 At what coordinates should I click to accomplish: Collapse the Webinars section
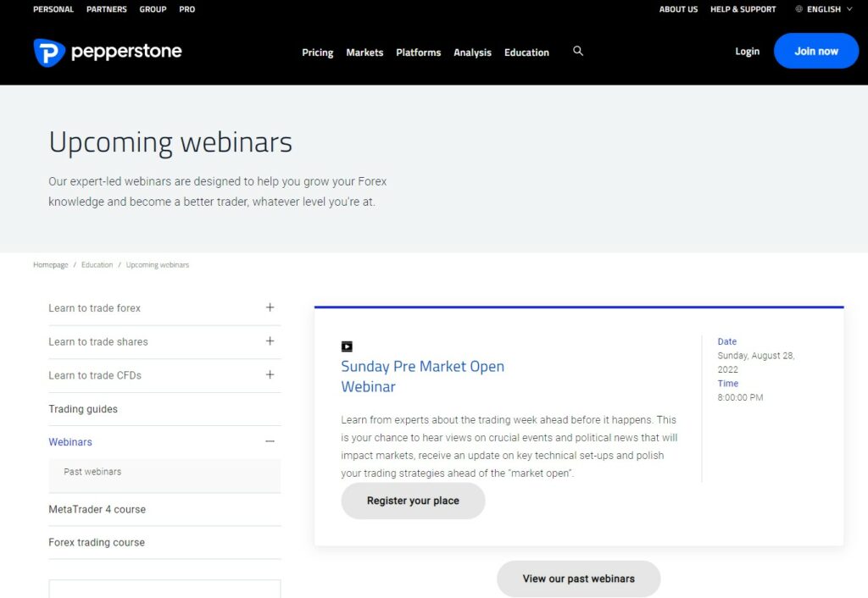(x=270, y=441)
